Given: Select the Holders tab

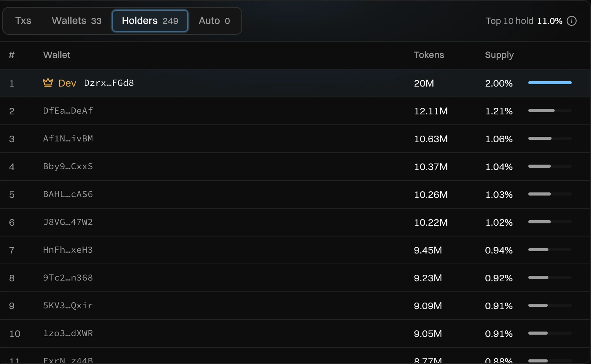Looking at the screenshot, I should pos(150,21).
